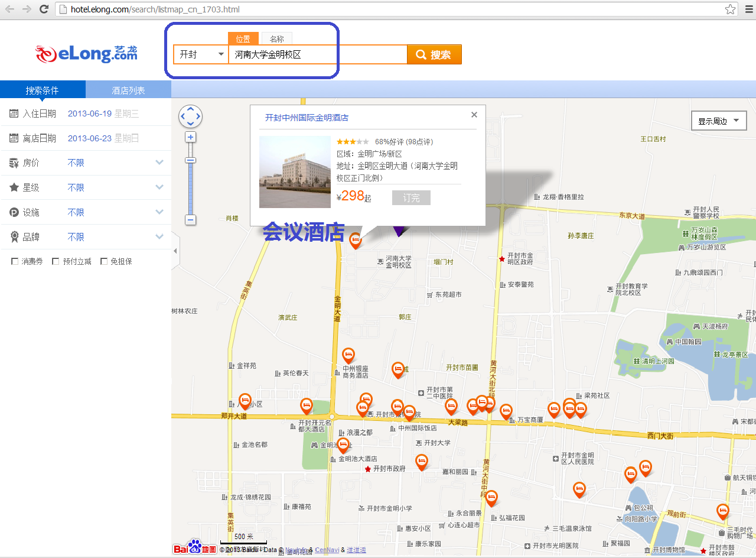Switch to the 位置 search tab
The height and width of the screenshot is (558, 756).
point(243,39)
